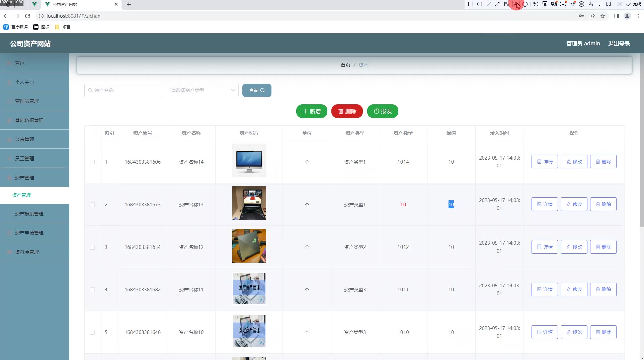Expand 资料库管理 in the sidebar

click(35, 252)
